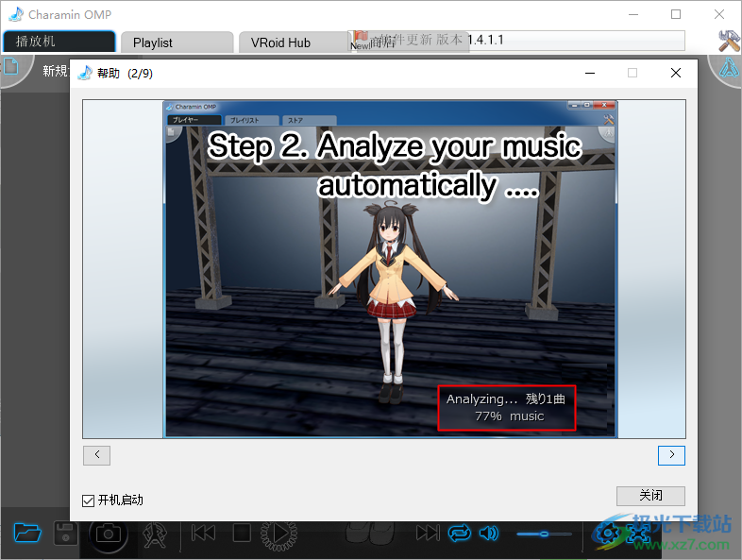Switch to the Playlist tab
Viewport: 742px width, 560px height.
click(177, 42)
